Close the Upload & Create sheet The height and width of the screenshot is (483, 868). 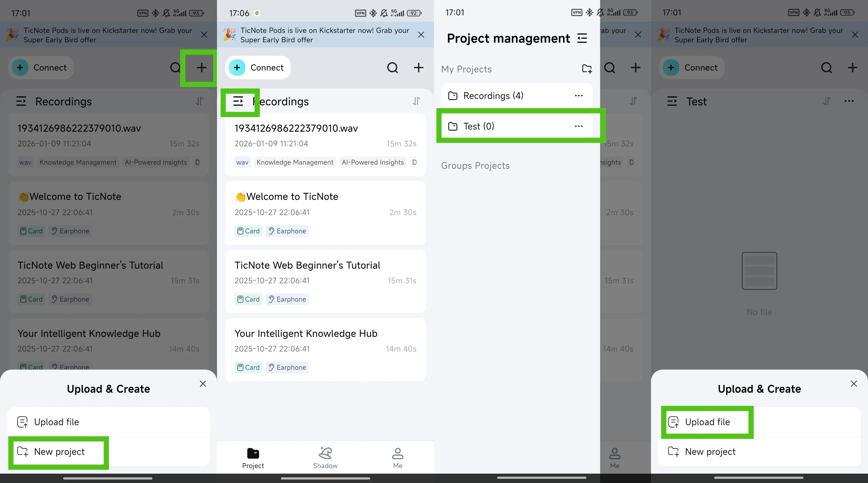(x=203, y=383)
